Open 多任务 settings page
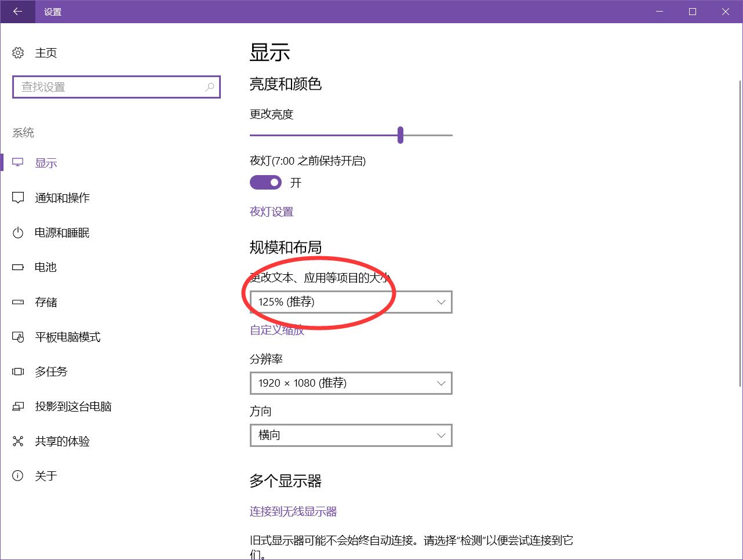The height and width of the screenshot is (560, 743). pos(51,372)
